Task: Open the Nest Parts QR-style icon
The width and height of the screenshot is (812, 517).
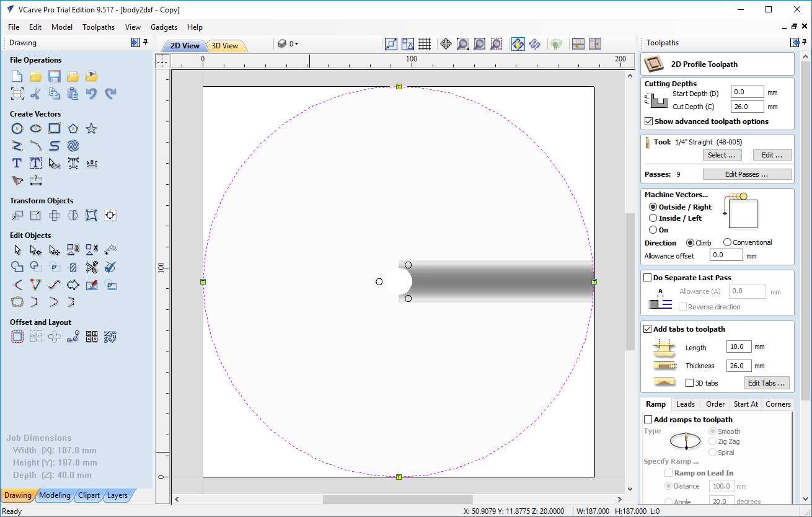Action: (92, 337)
